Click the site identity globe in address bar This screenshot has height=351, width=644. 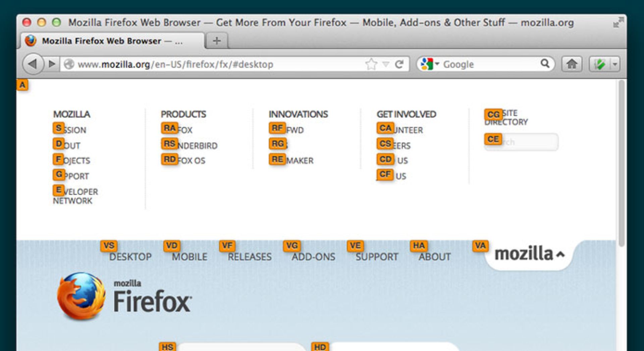(x=69, y=64)
